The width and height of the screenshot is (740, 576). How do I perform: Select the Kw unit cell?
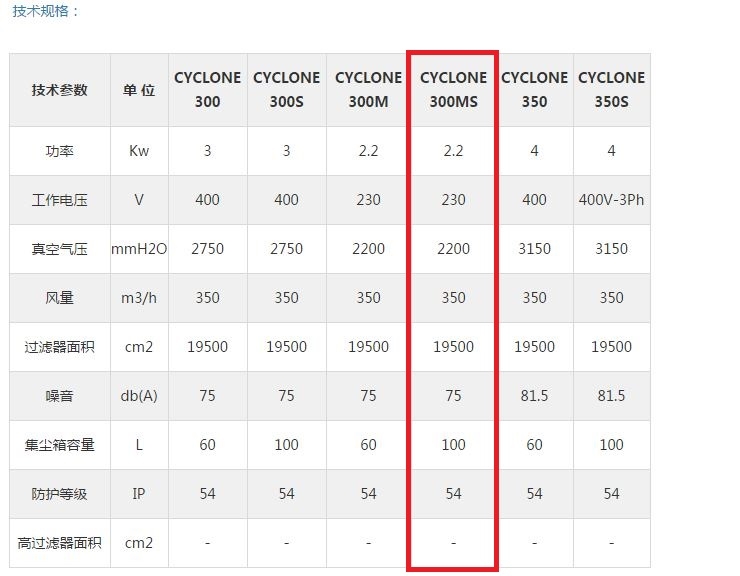coord(139,151)
